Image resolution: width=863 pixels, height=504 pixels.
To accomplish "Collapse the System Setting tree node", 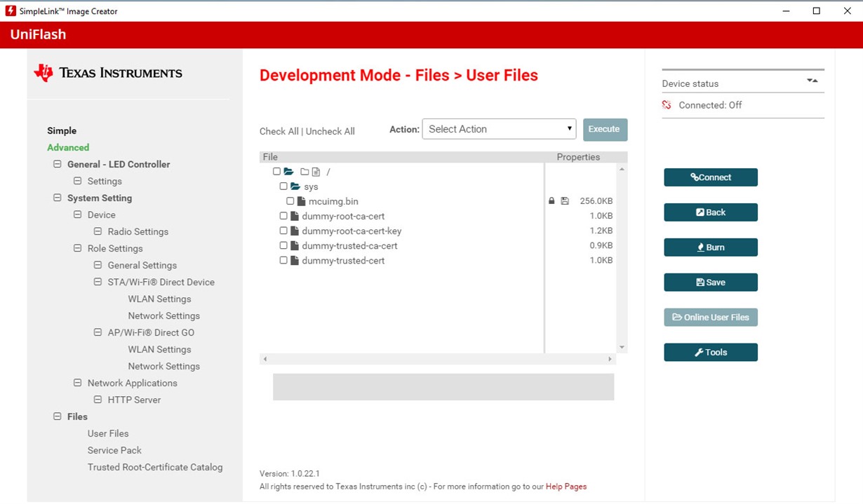I will click(58, 198).
